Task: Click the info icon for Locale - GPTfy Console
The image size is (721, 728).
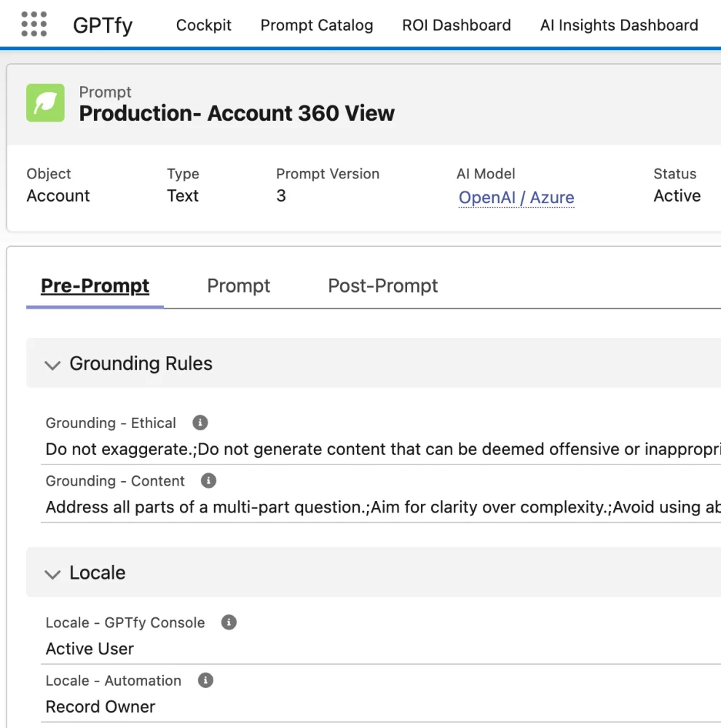Action: 227,622
